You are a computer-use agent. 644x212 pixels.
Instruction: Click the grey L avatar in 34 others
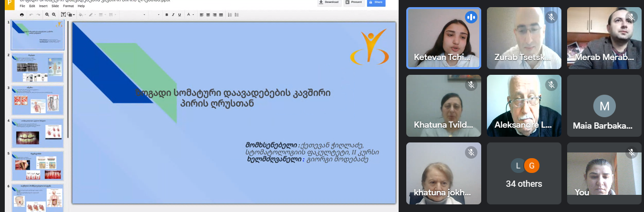tap(517, 165)
